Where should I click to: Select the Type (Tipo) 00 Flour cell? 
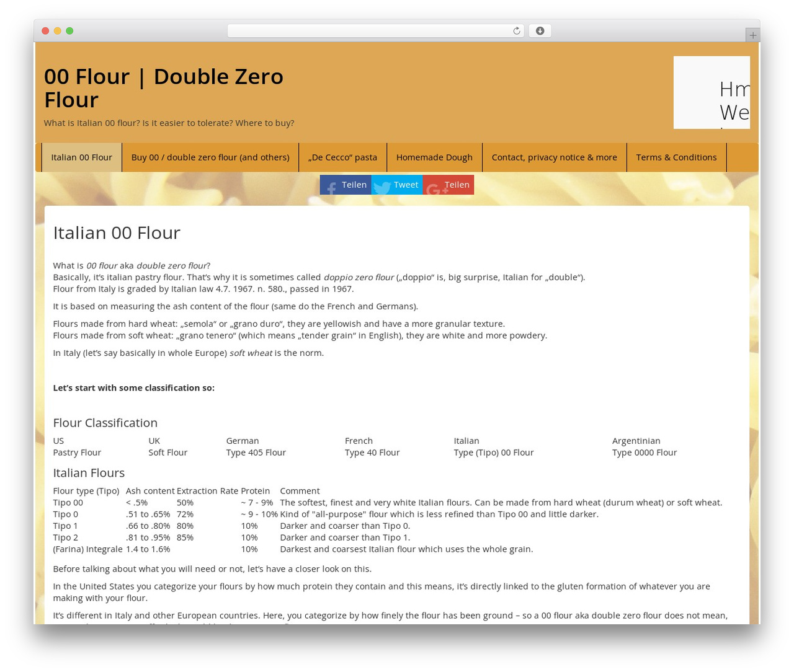point(494,453)
